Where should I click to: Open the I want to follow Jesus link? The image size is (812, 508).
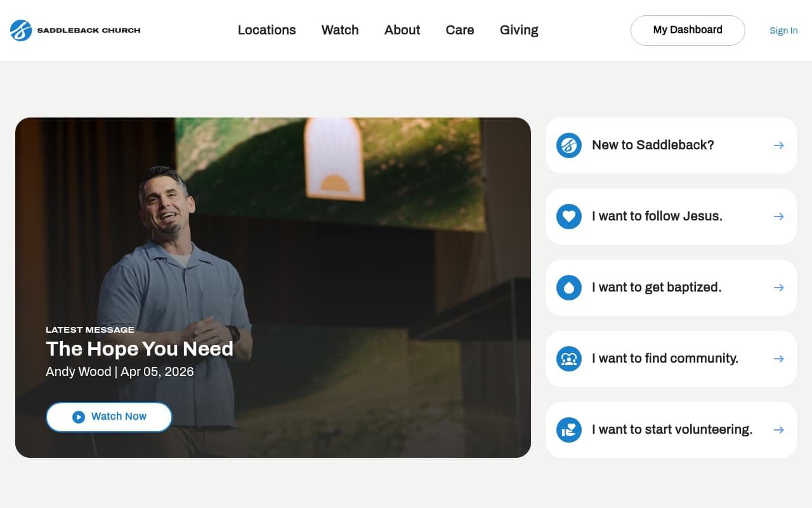(x=657, y=217)
